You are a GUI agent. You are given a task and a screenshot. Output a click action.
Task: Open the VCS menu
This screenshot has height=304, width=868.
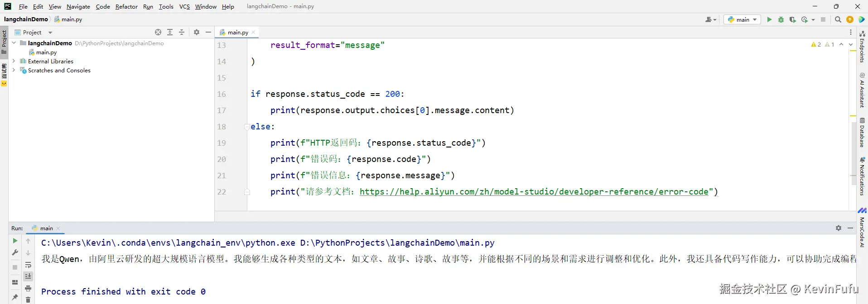click(x=184, y=6)
